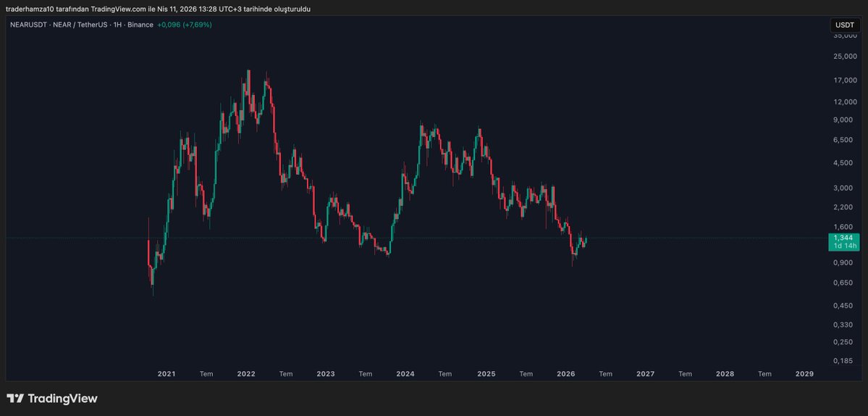Click the 17,000 price axis label

pyautogui.click(x=845, y=80)
